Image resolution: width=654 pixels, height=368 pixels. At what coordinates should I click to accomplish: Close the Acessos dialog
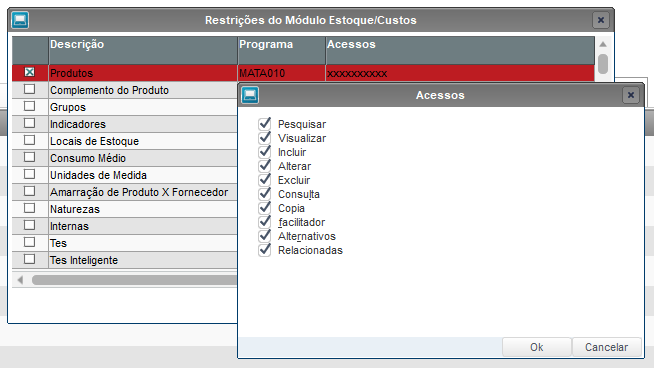click(x=631, y=95)
